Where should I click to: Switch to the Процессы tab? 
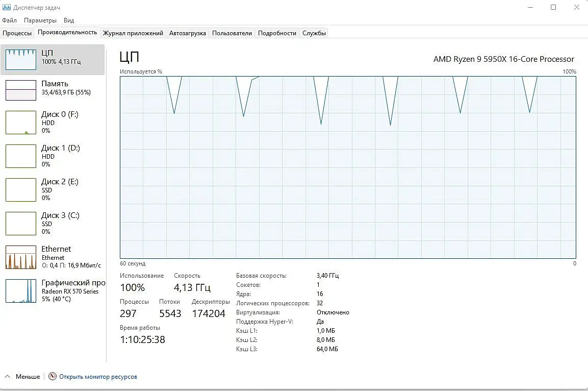tap(17, 33)
